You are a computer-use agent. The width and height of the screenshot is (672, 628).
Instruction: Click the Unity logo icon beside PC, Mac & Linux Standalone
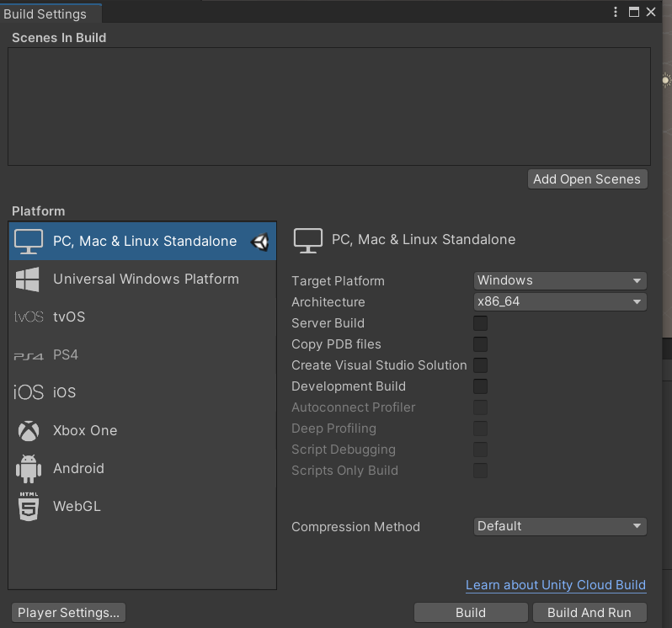point(260,242)
